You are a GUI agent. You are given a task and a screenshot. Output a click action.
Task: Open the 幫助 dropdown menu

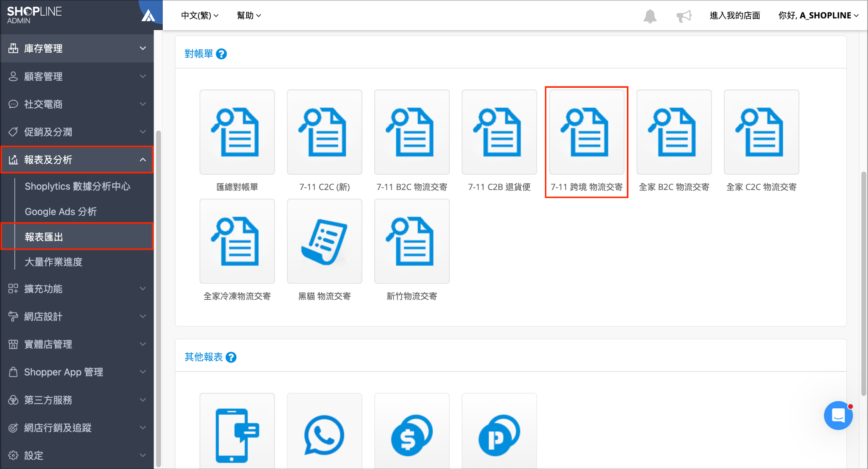249,15
